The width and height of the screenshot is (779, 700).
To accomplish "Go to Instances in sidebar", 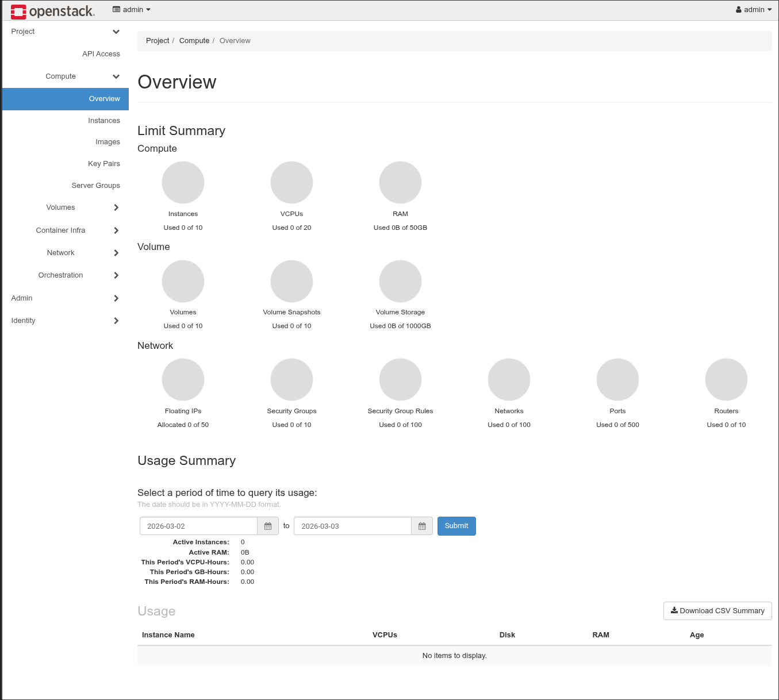I will coord(104,121).
